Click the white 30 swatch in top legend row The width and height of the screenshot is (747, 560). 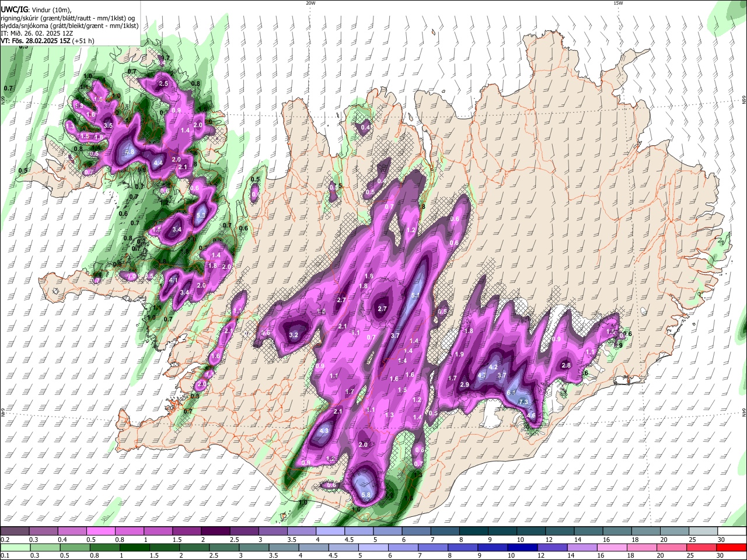pos(732,531)
